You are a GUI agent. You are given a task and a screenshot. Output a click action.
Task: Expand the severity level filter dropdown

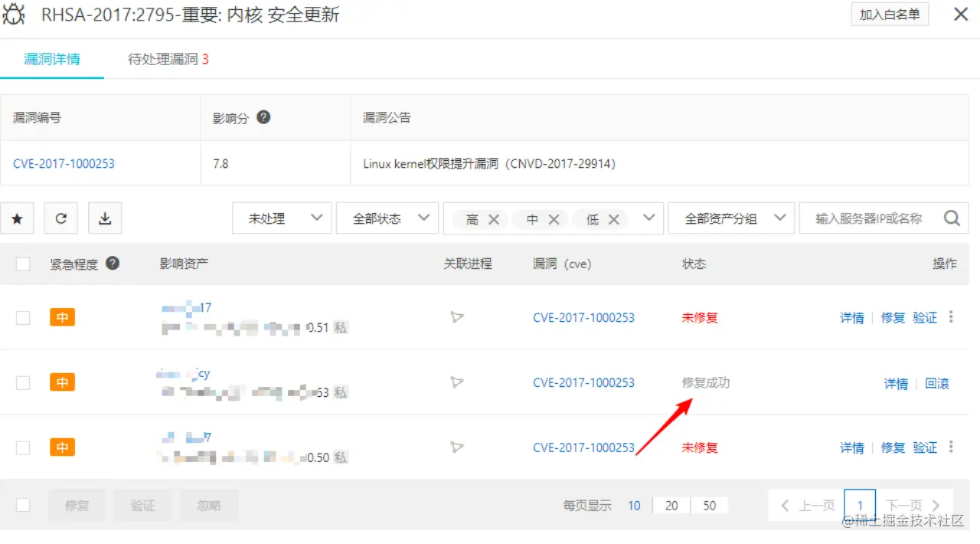(649, 218)
